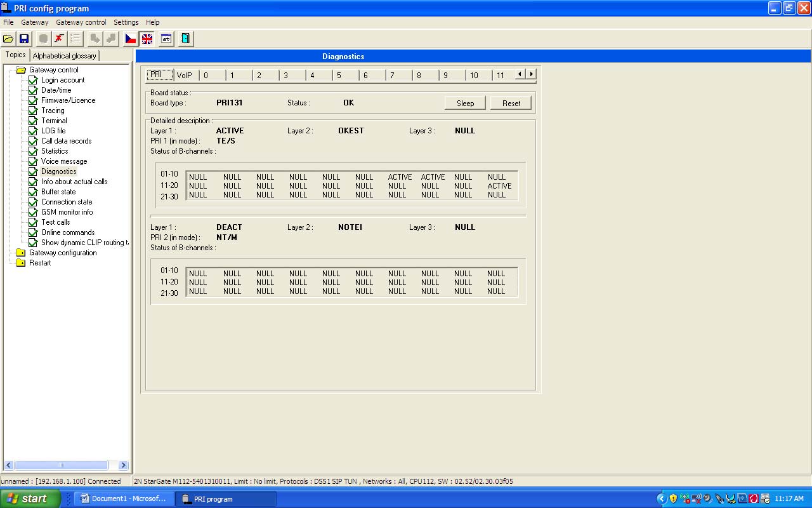Viewport: 812px width, 508px height.
Task: Click the ACTIVE Layer 1 status of PRI 1
Action: click(230, 131)
